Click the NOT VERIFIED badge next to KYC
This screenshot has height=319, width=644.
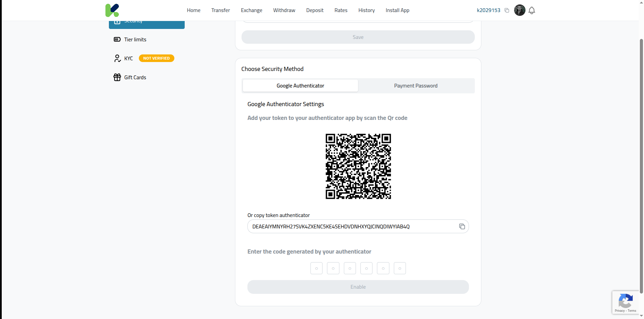tap(156, 58)
